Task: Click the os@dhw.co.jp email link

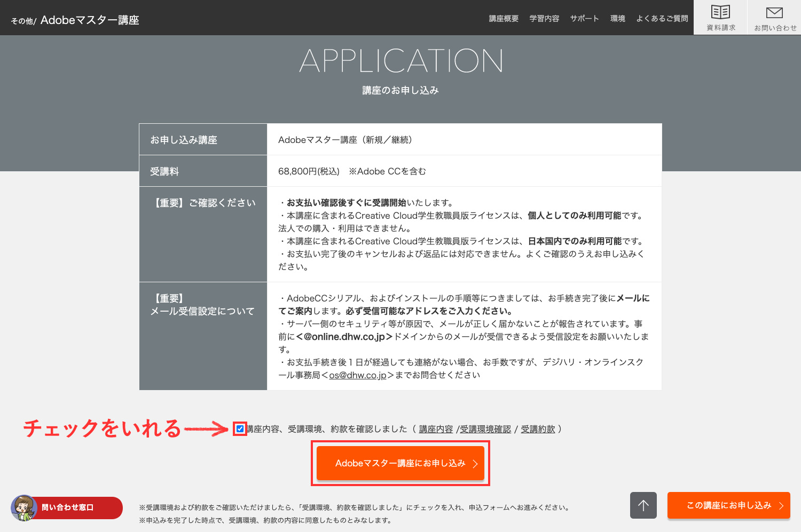Action: tap(358, 375)
